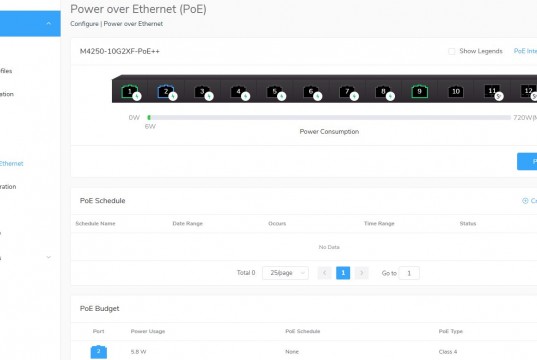Enable the Show Legends checkbox
537x360 pixels.
[452, 51]
